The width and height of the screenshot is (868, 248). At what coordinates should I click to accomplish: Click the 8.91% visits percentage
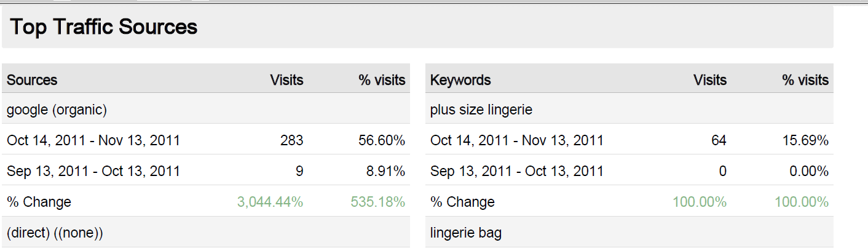(386, 171)
